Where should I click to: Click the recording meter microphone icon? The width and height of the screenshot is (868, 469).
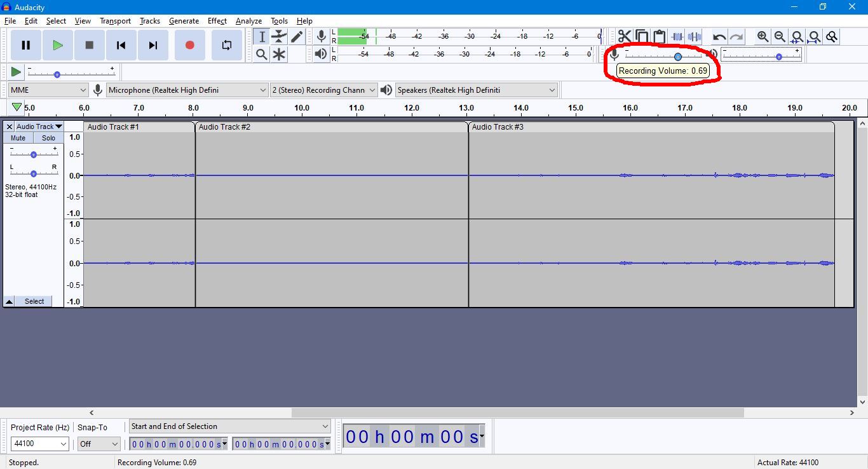322,37
